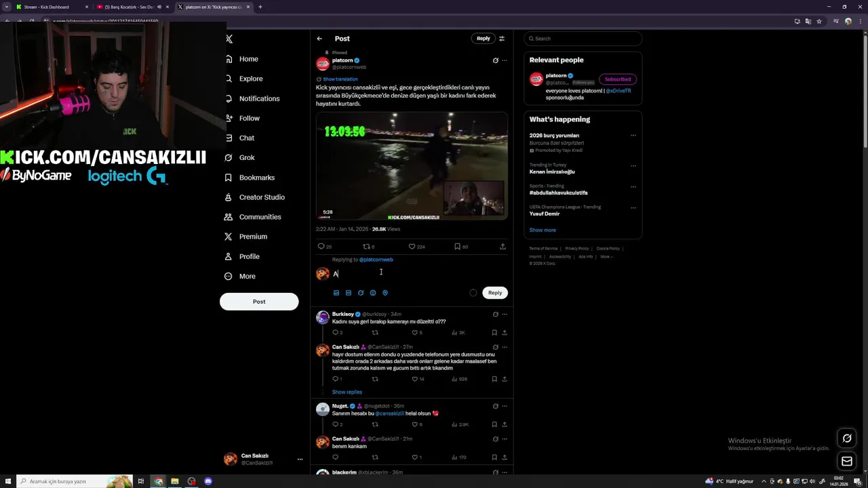Add a GIF to reply
This screenshot has height=488, width=868.
(348, 293)
